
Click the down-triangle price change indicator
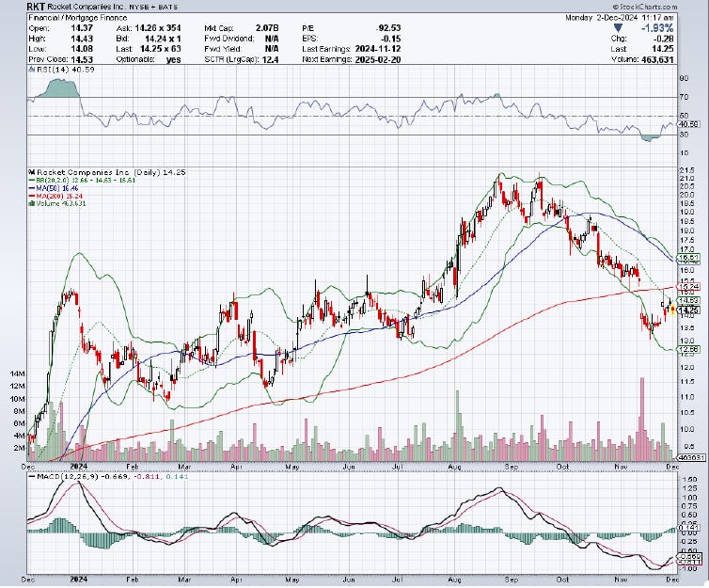pos(617,28)
